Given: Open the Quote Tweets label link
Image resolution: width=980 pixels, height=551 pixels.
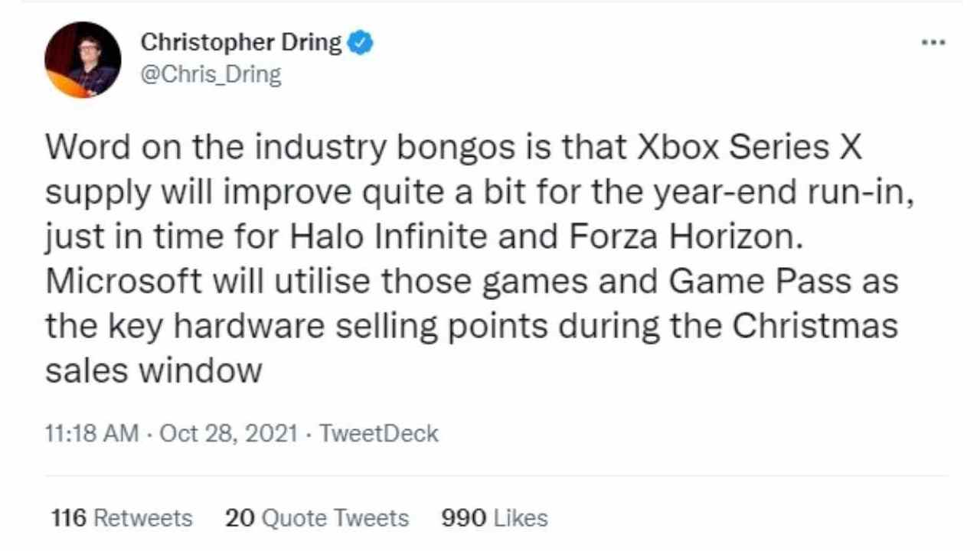Looking at the screenshot, I should coord(335,518).
